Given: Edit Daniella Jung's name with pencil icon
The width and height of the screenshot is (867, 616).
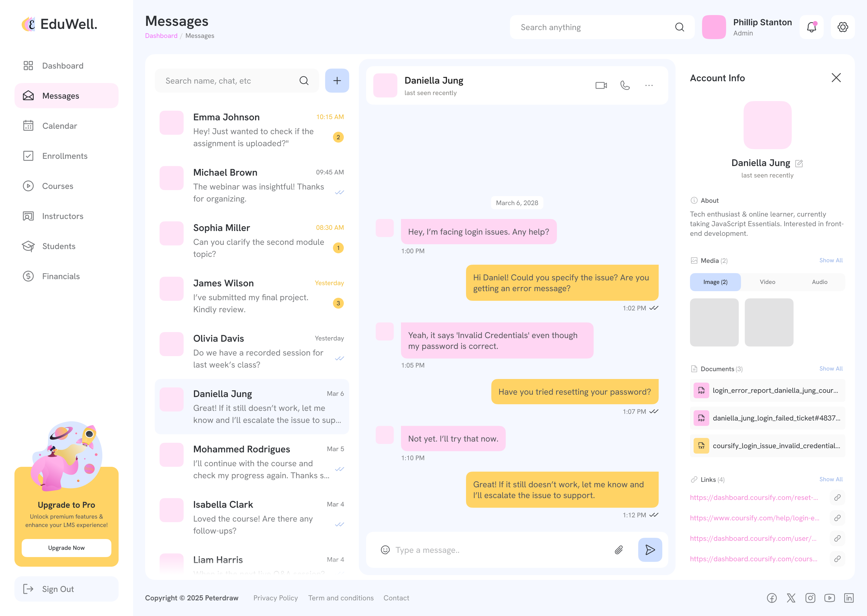Looking at the screenshot, I should pyautogui.click(x=799, y=163).
